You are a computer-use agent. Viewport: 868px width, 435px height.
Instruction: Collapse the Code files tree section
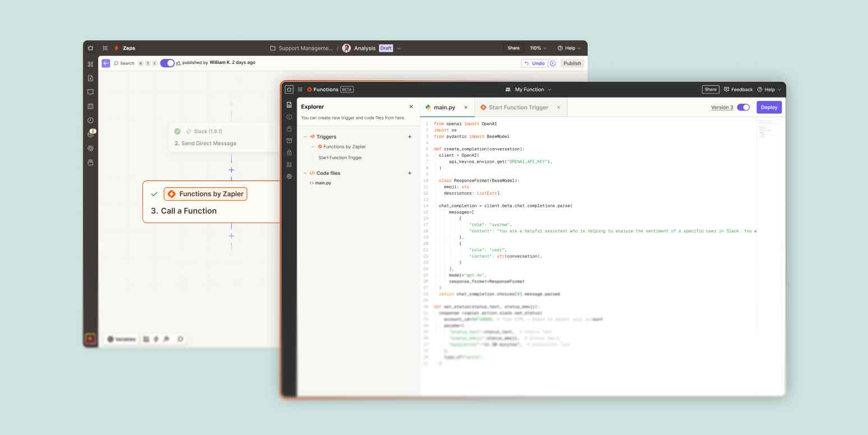click(306, 173)
